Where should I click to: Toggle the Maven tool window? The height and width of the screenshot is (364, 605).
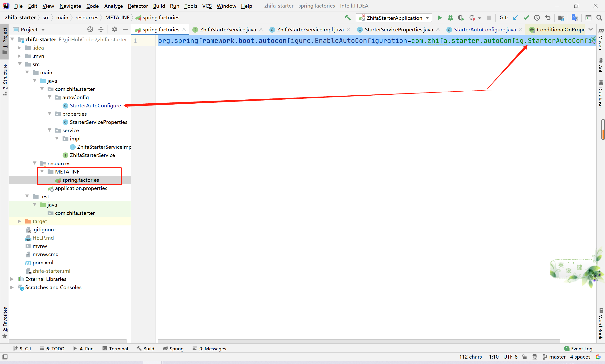tap(601, 39)
